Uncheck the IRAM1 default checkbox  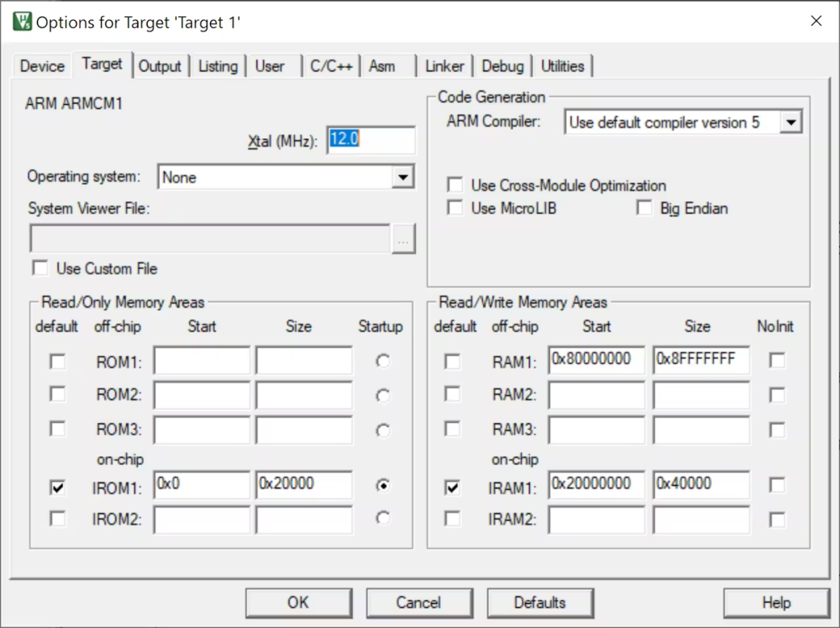(x=453, y=487)
